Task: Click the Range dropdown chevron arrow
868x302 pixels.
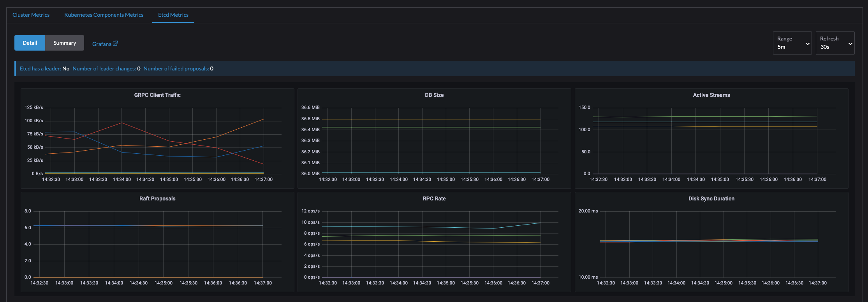Action: (807, 44)
